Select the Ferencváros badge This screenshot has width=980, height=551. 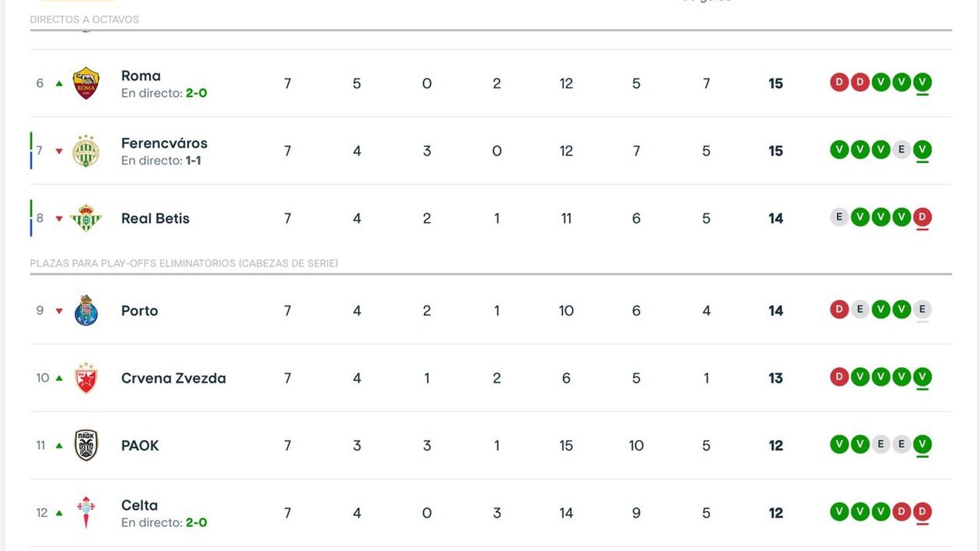pyautogui.click(x=86, y=151)
